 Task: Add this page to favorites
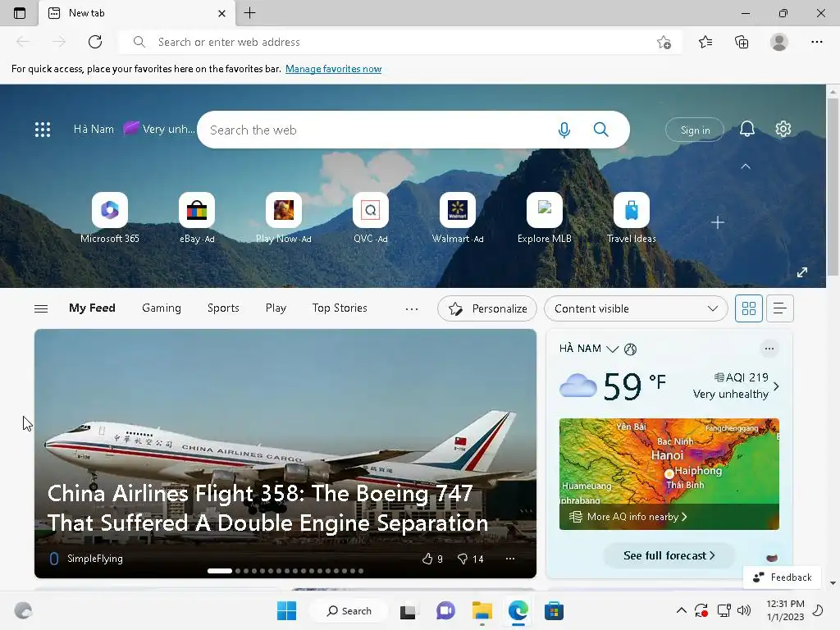(x=664, y=42)
